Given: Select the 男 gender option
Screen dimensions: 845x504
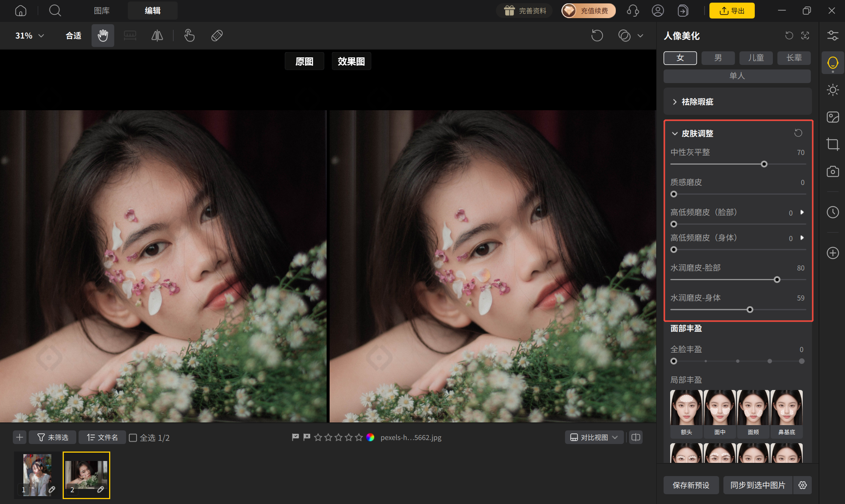Looking at the screenshot, I should (718, 58).
